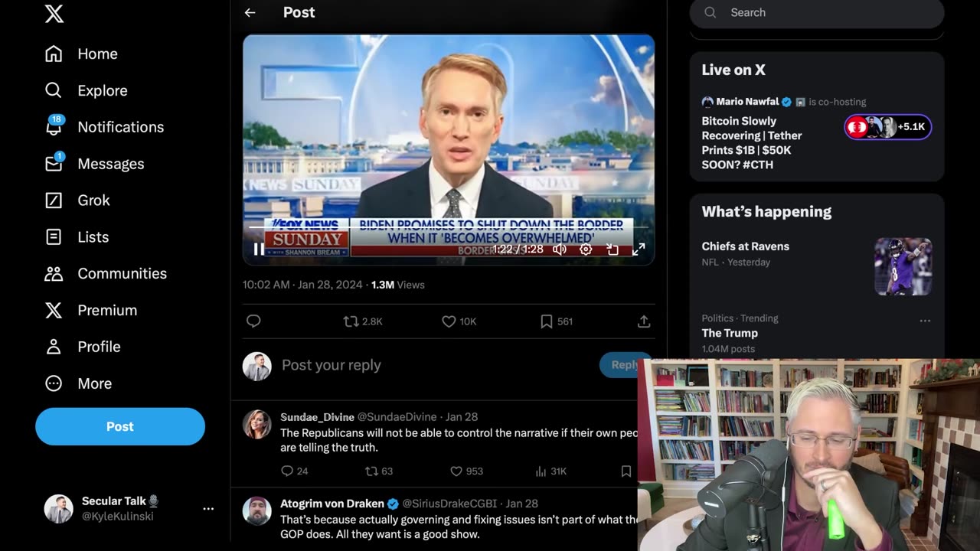Pause the Fox News video
980x551 pixels.
(259, 249)
